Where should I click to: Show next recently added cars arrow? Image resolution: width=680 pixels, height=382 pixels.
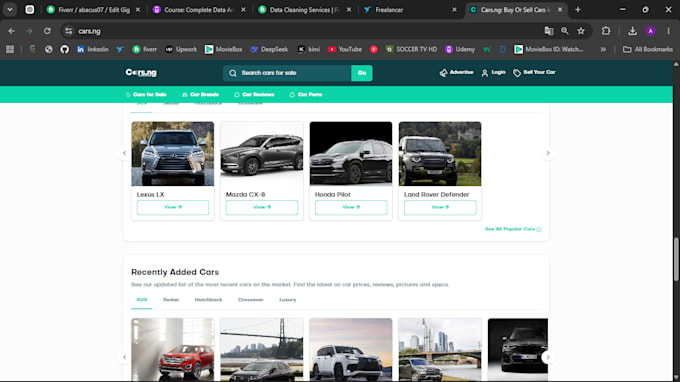548,357
